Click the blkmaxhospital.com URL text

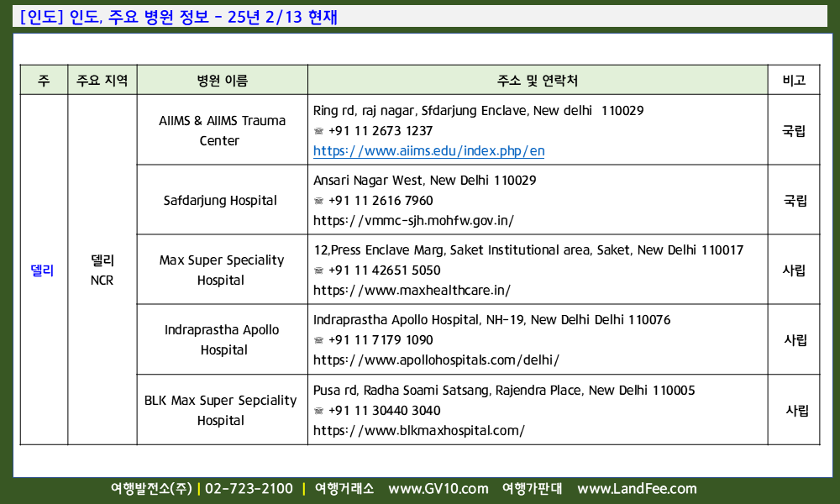click(419, 431)
